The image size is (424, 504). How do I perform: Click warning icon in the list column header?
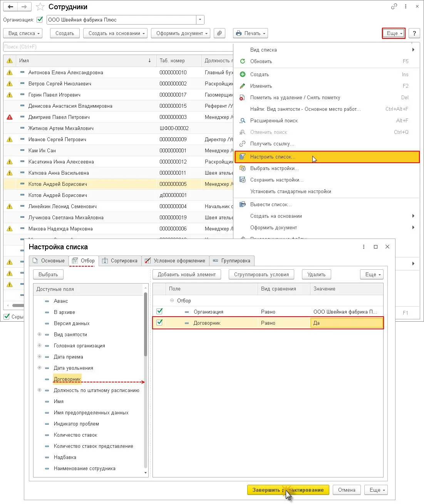10,60
